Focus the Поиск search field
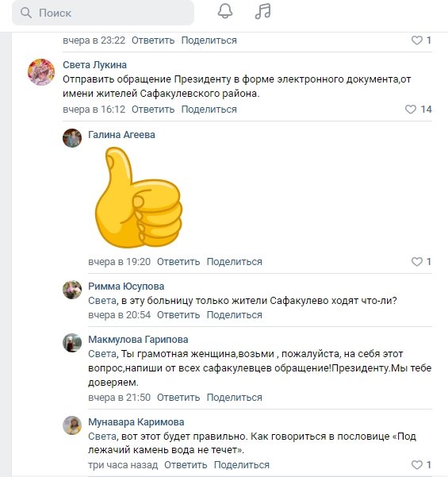Viewport: 448px width, 477px height. tap(103, 13)
